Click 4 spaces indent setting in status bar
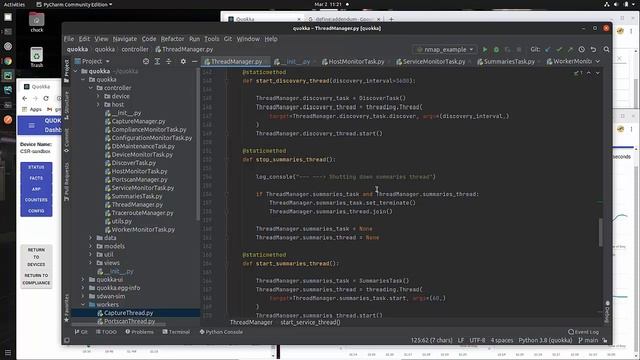Viewport: 640px width, 360px height. point(502,340)
